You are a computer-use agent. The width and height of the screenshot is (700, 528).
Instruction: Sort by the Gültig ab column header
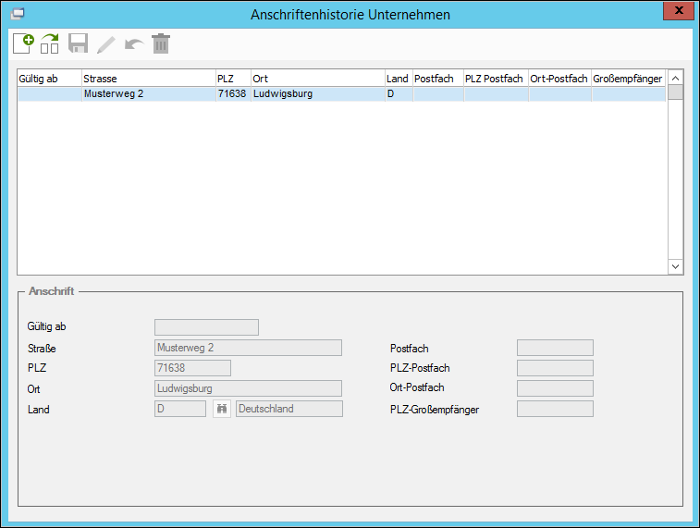click(50, 79)
